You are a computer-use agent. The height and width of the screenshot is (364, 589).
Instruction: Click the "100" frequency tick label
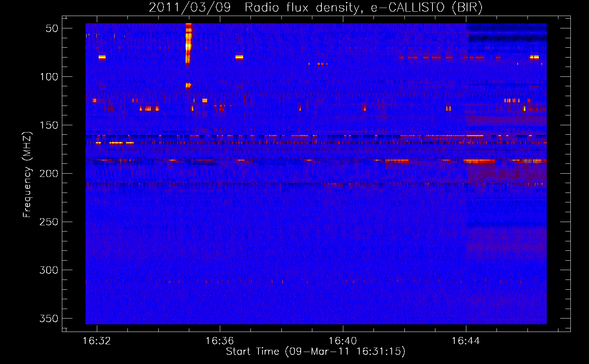[49, 77]
